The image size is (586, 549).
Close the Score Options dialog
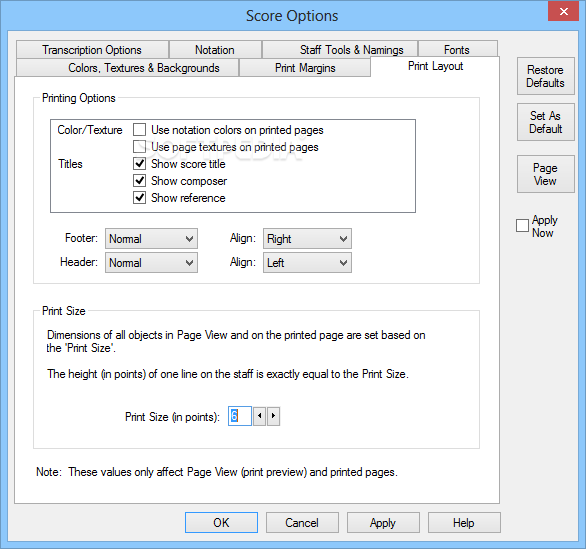(563, 11)
